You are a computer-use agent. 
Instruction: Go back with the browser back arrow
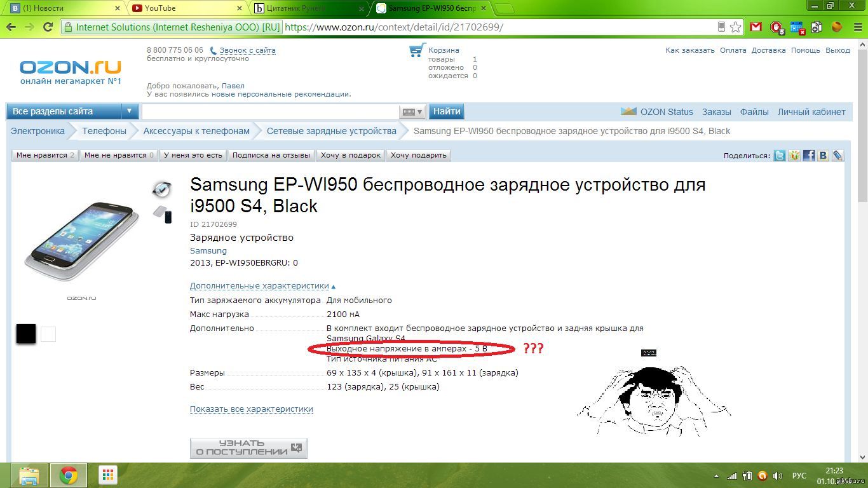pos(11,27)
